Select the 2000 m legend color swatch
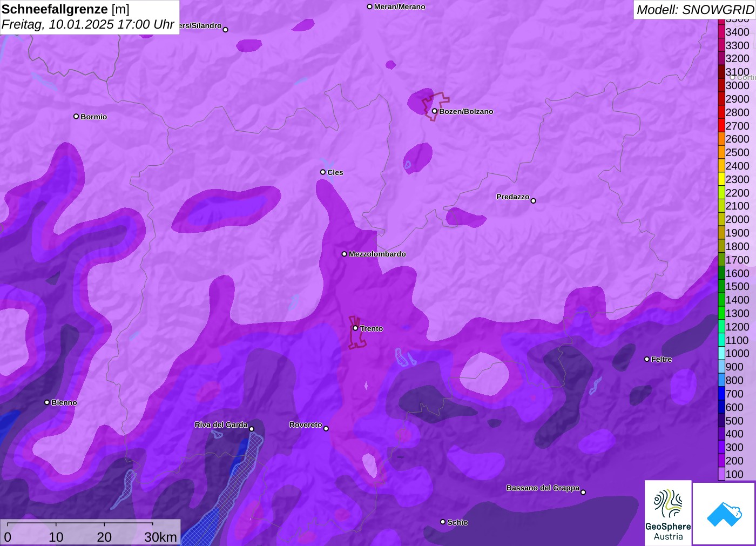The width and height of the screenshot is (756, 546). pos(721,219)
